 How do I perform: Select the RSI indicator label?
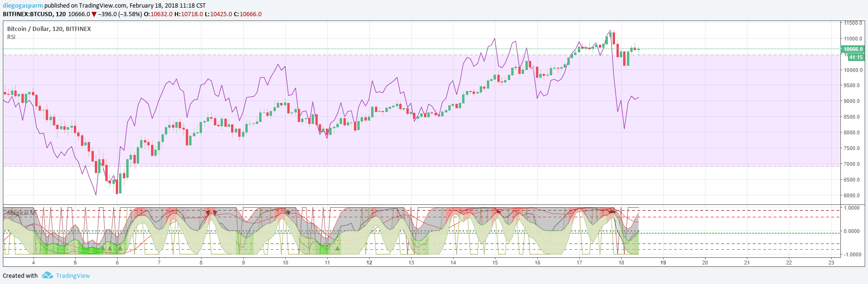tap(11, 37)
